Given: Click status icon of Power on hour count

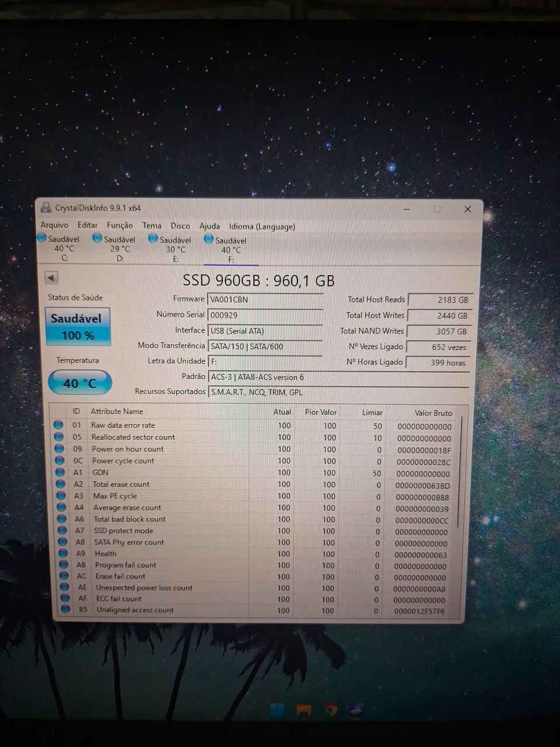Looking at the screenshot, I should (x=59, y=448).
